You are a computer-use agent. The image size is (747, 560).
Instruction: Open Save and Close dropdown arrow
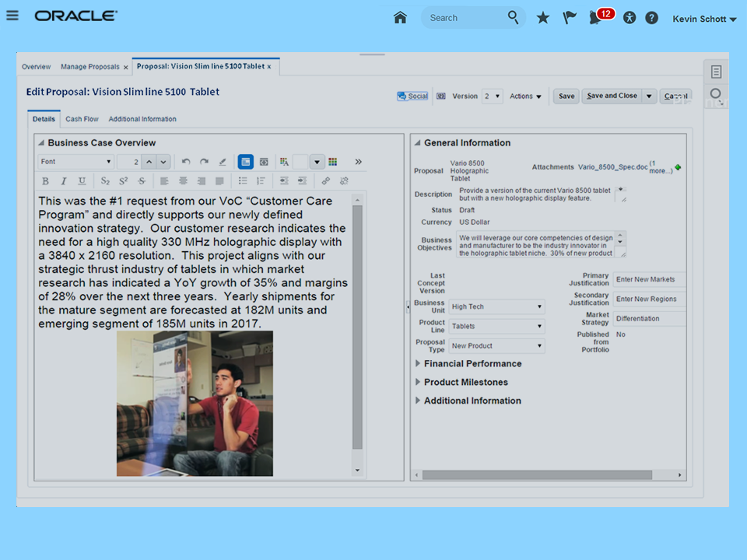(x=649, y=96)
